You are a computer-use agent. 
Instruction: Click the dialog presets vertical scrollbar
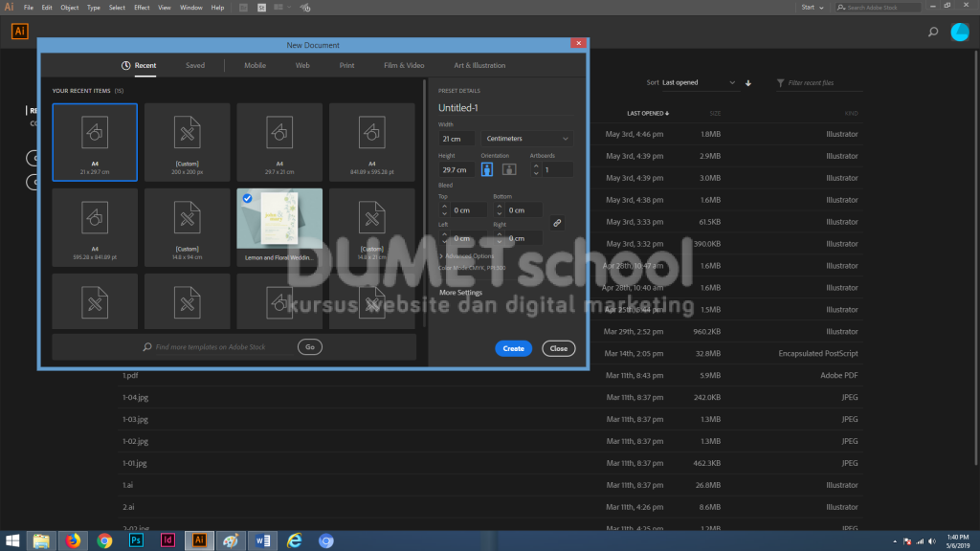point(425,203)
